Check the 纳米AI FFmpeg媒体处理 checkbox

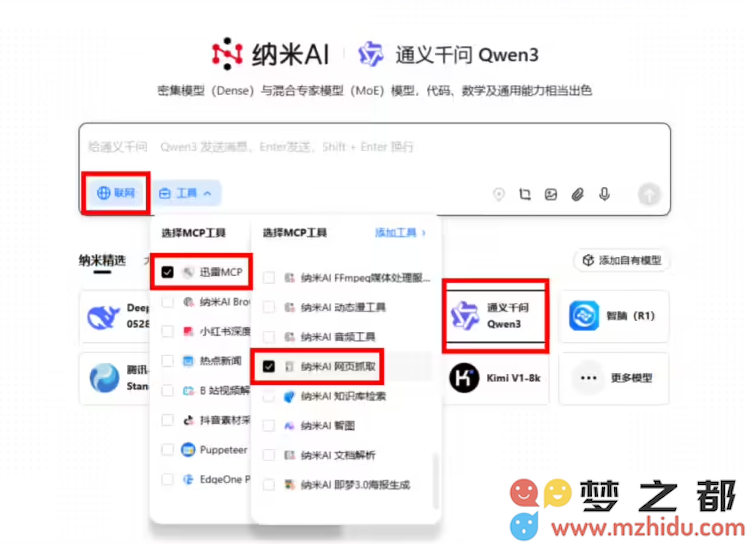click(x=269, y=278)
